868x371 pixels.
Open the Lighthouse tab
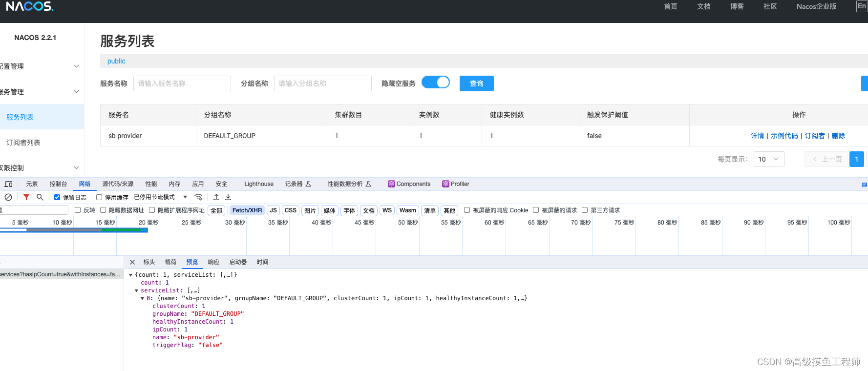tap(259, 184)
